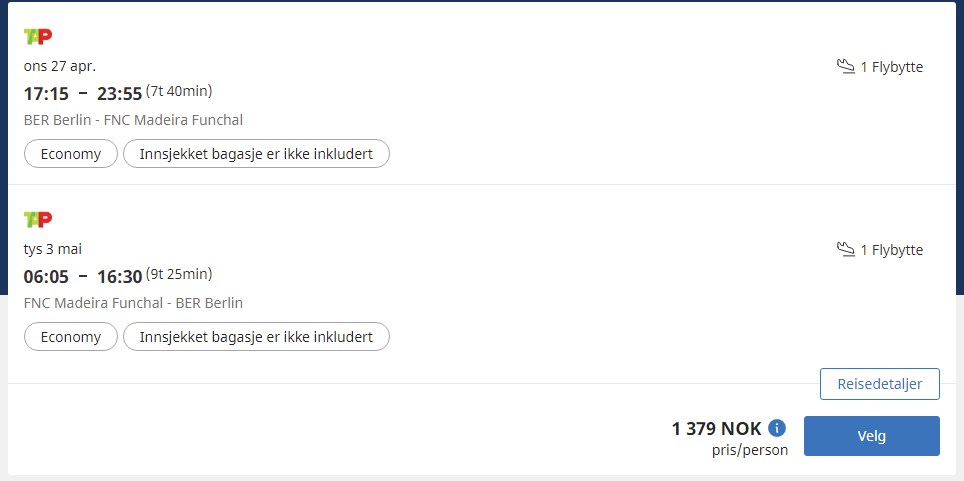
Task: Click the 06:05 – 16:30 return times
Action: pos(83,277)
